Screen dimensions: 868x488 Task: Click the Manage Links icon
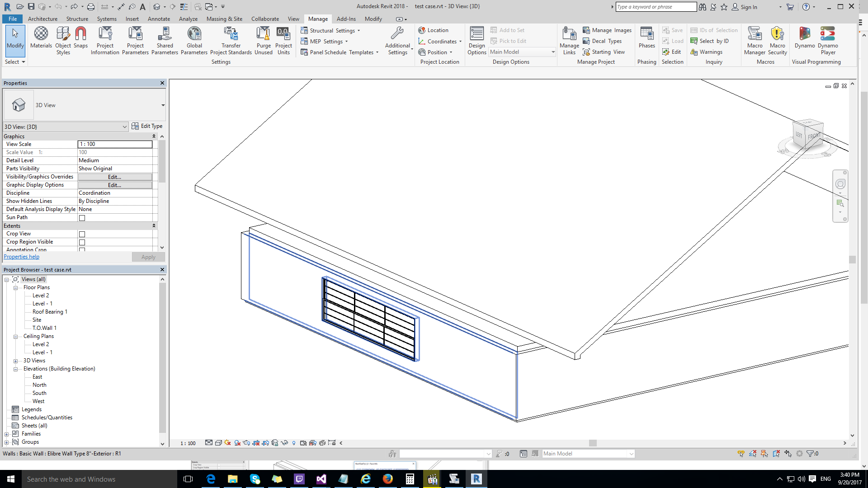(569, 41)
